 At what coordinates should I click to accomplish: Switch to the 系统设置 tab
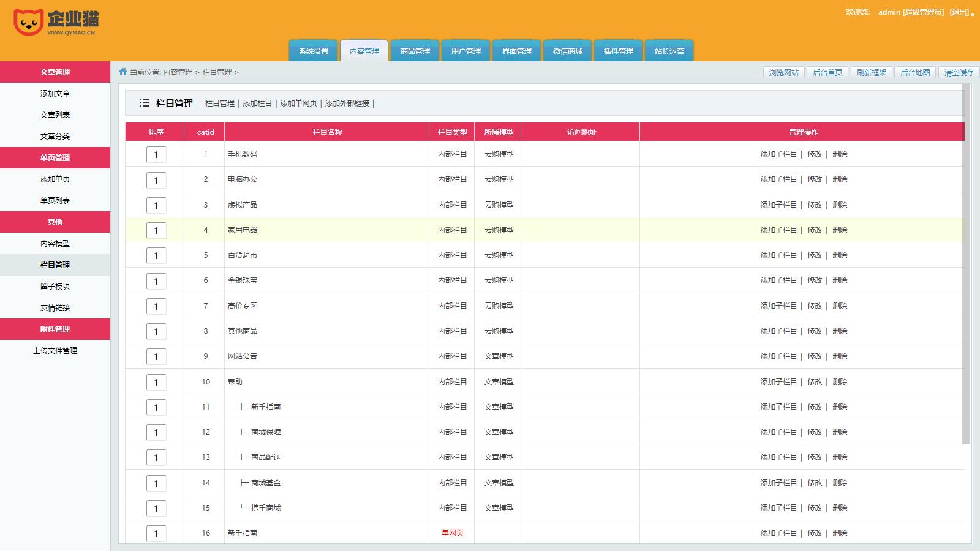point(314,51)
